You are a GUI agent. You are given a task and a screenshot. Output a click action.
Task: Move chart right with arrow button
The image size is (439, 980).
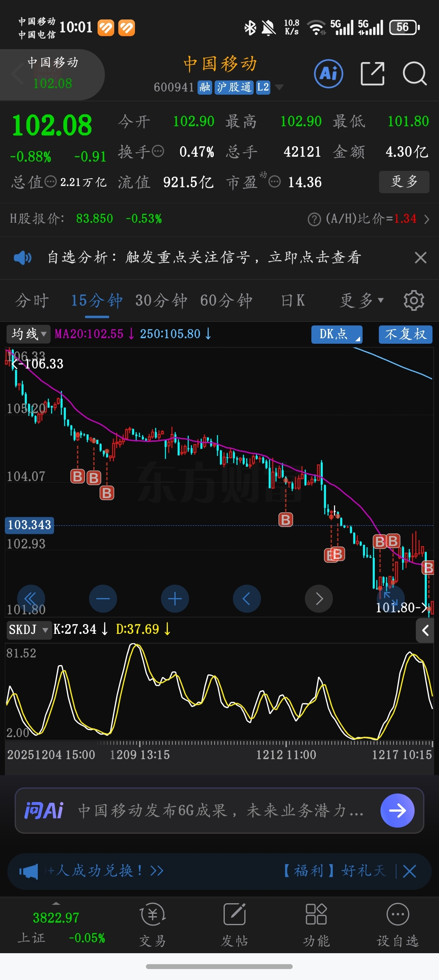[x=319, y=598]
